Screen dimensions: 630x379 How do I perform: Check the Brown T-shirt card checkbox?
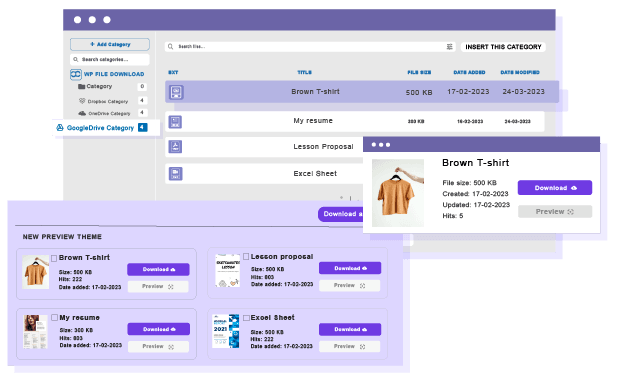click(54, 258)
